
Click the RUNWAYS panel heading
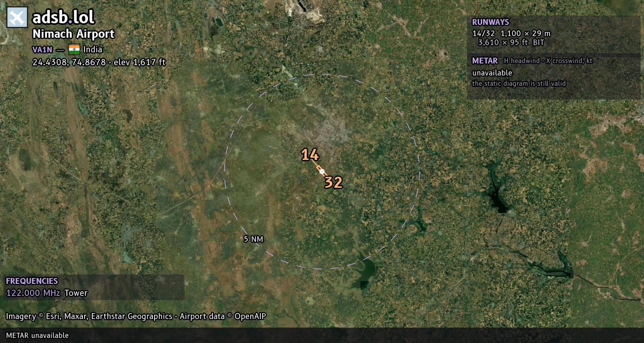[490, 22]
